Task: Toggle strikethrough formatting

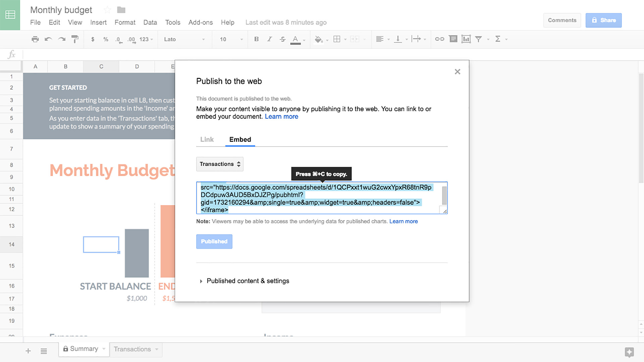Action: point(283,39)
